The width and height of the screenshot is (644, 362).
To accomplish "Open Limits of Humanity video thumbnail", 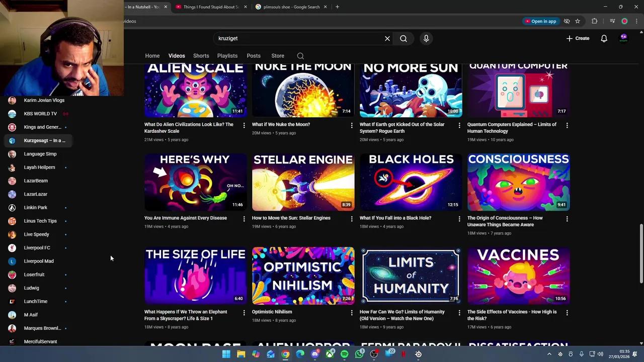I will 411,276.
